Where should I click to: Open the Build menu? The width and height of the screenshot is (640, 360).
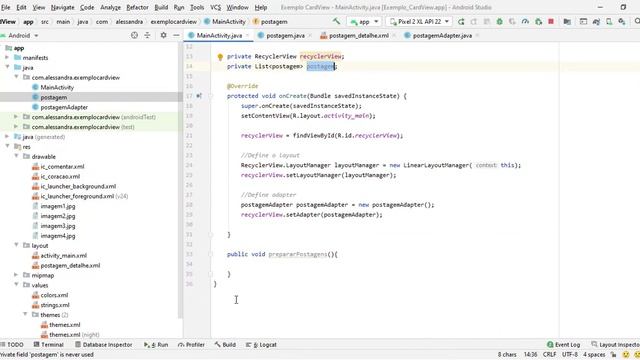point(161,7)
